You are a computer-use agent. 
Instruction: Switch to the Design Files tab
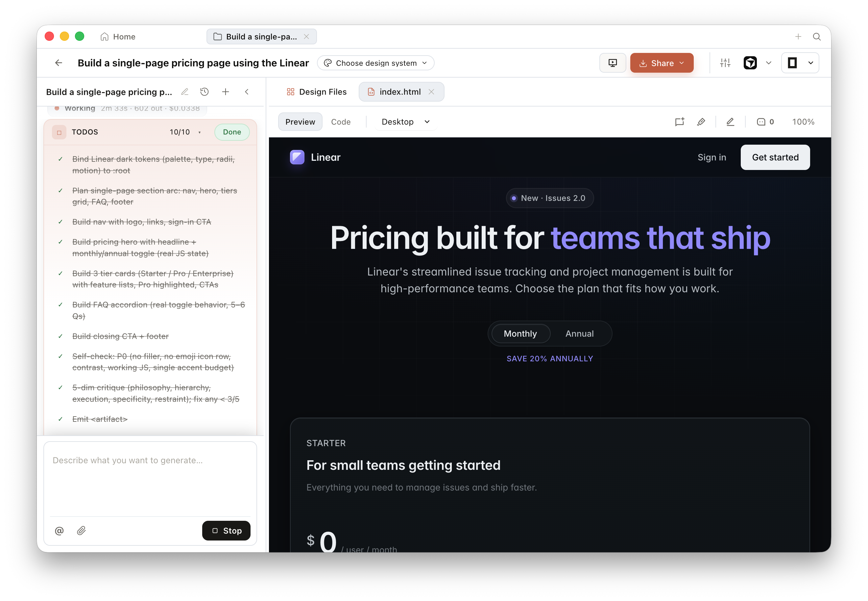(316, 92)
